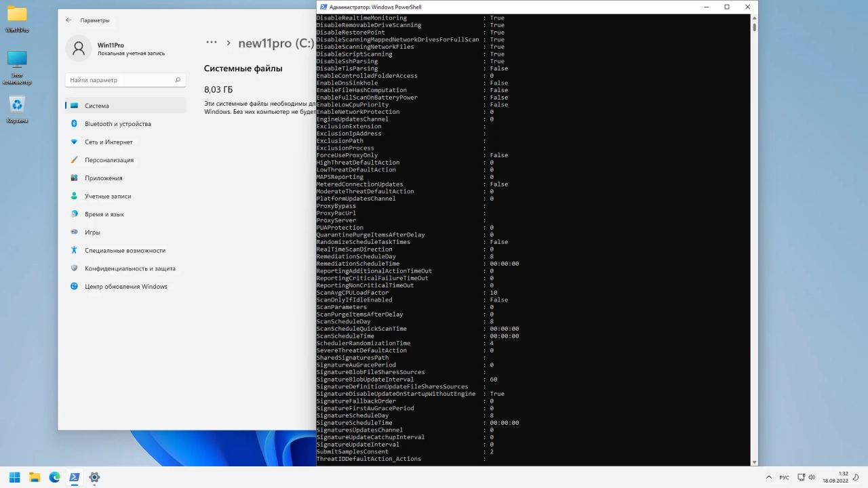Click the Windows Update icon in sidebar
868x488 pixels.
point(75,287)
